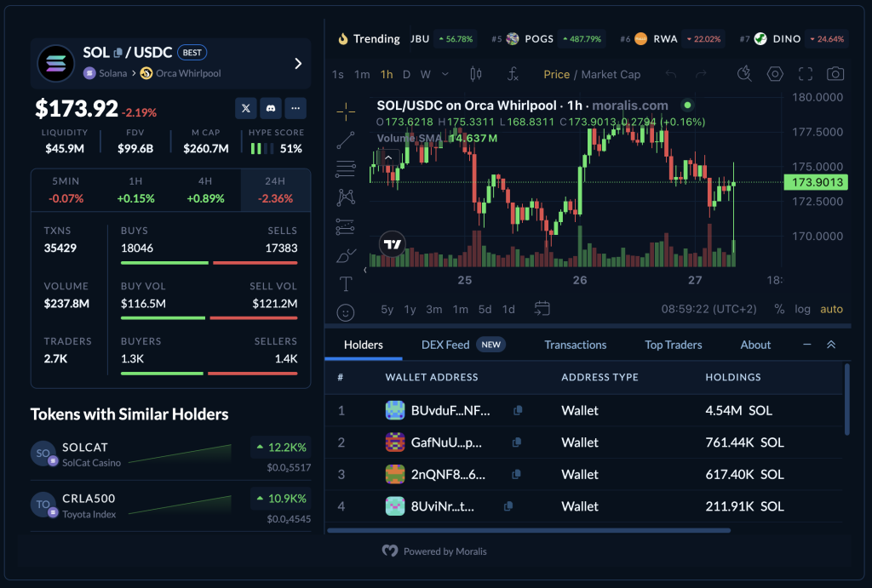Copy 8UviNr...t wallet address

click(508, 506)
